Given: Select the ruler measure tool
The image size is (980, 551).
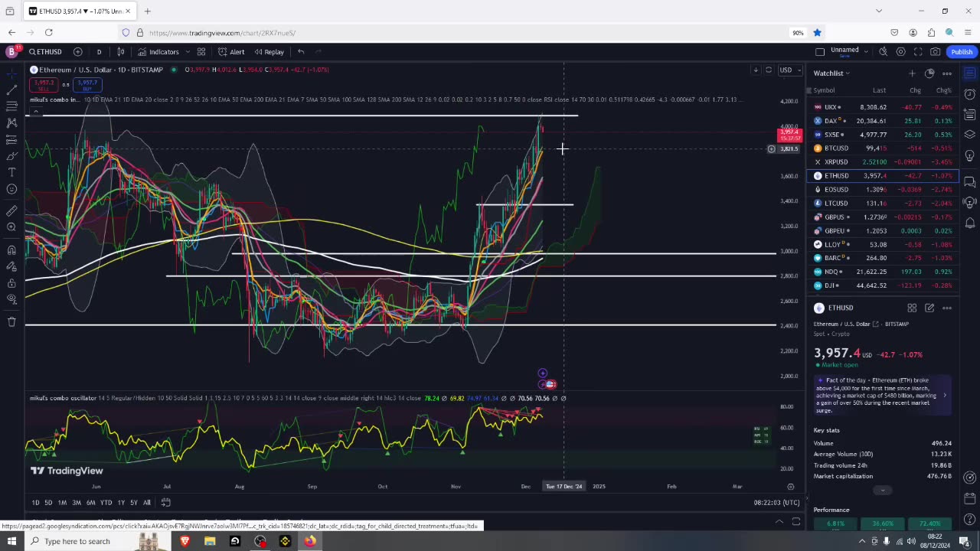Looking at the screenshot, I should pos(11,210).
